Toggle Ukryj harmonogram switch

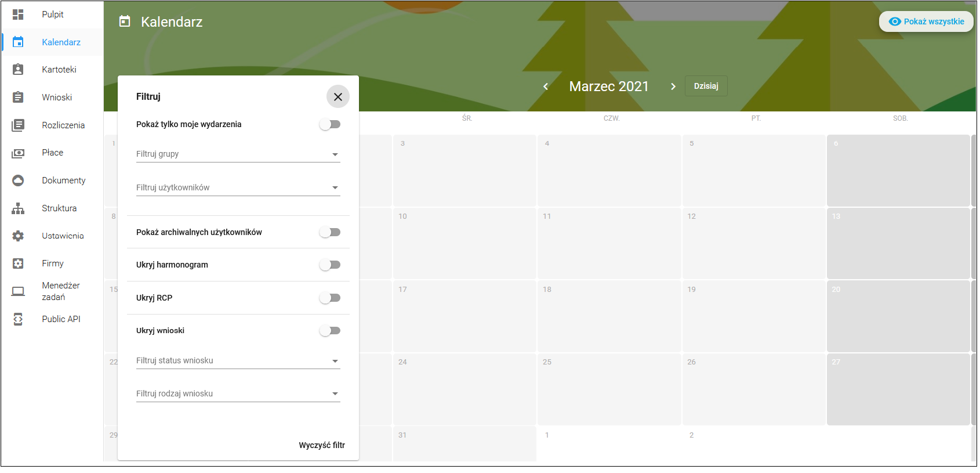(x=330, y=265)
